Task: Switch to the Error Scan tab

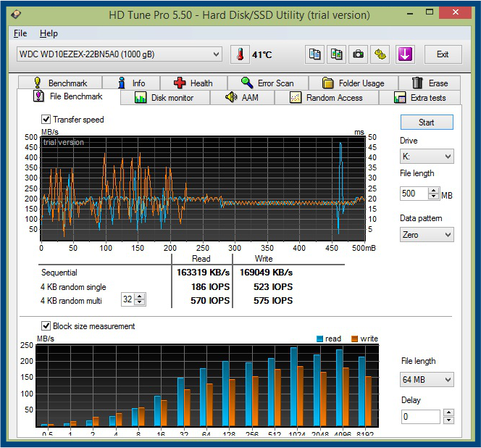Action: [x=268, y=83]
